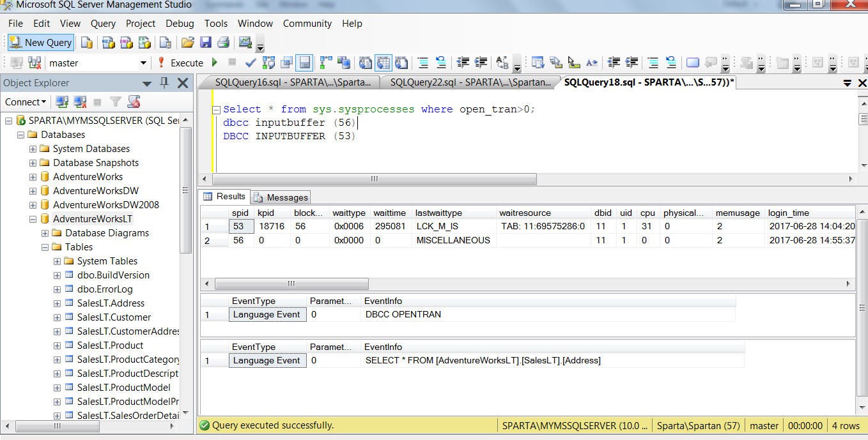Image resolution: width=868 pixels, height=440 pixels.
Task: Pin the Object Explorer panel
Action: click(164, 83)
